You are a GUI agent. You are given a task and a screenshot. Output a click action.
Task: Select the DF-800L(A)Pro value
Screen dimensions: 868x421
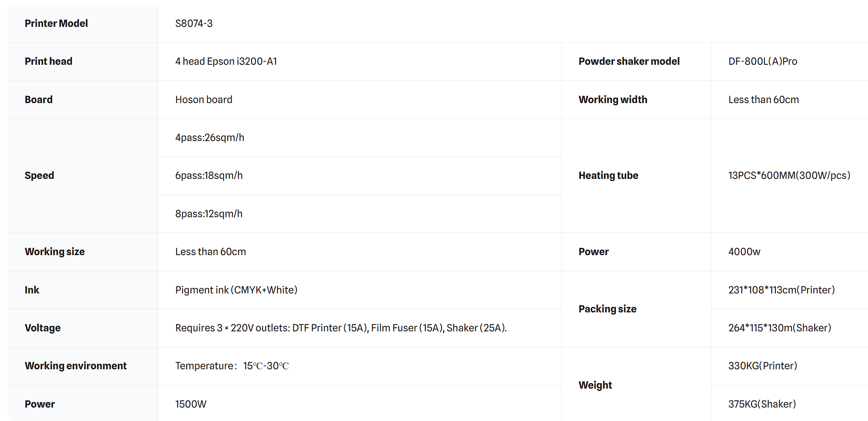(762, 61)
